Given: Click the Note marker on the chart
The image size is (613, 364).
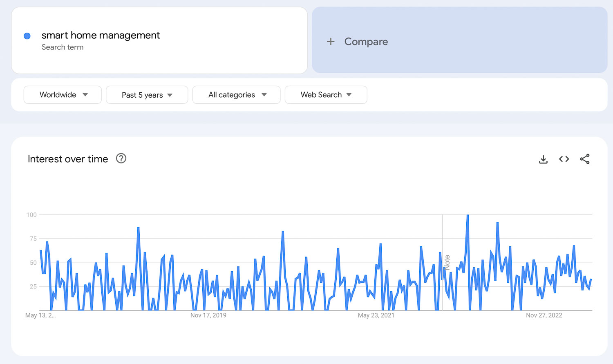Looking at the screenshot, I should [x=447, y=261].
